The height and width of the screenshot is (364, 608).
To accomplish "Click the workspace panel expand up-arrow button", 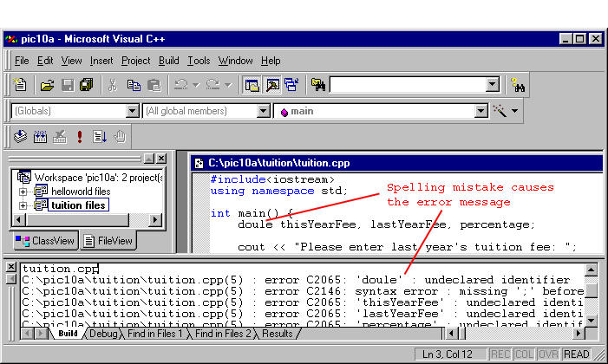I will [149, 158].
